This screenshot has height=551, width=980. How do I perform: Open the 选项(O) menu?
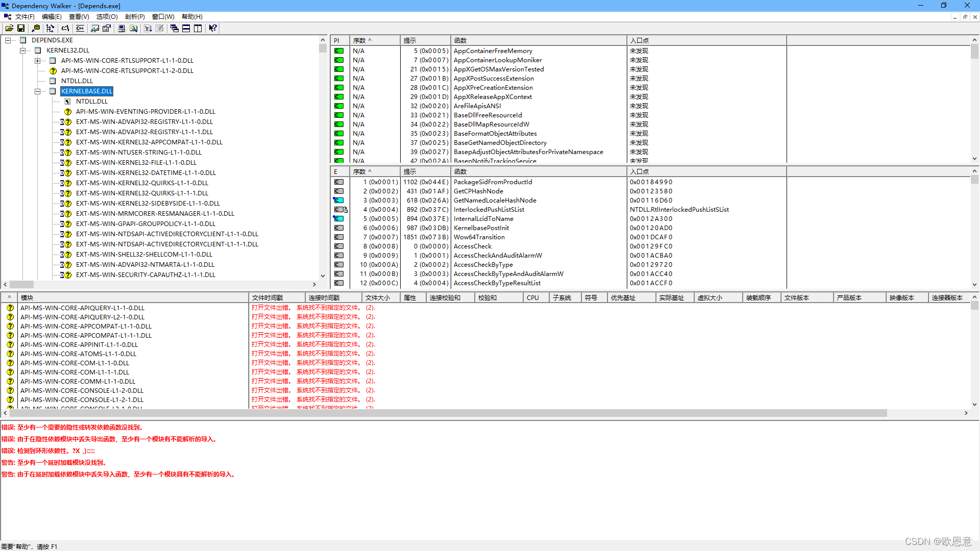click(x=107, y=17)
